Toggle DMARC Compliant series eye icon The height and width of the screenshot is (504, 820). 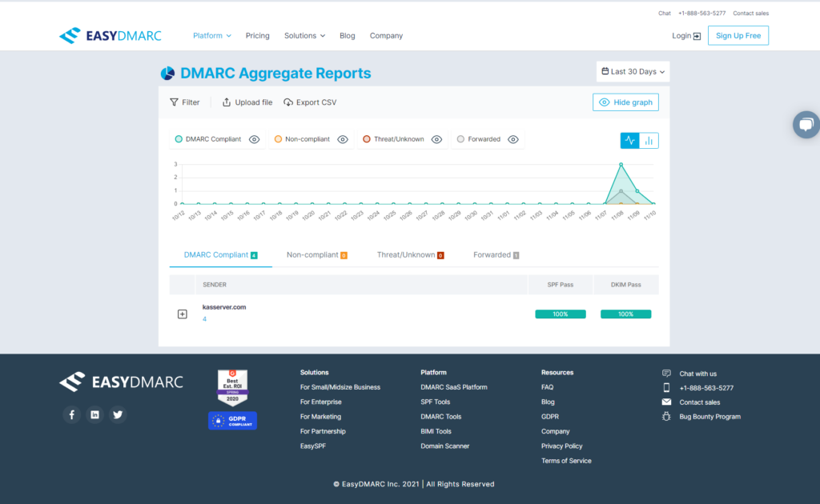[x=254, y=139]
